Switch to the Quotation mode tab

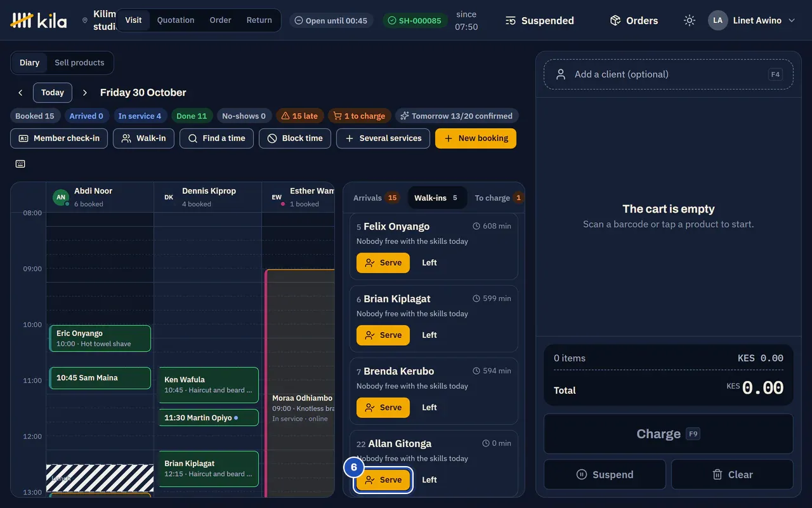(x=176, y=20)
